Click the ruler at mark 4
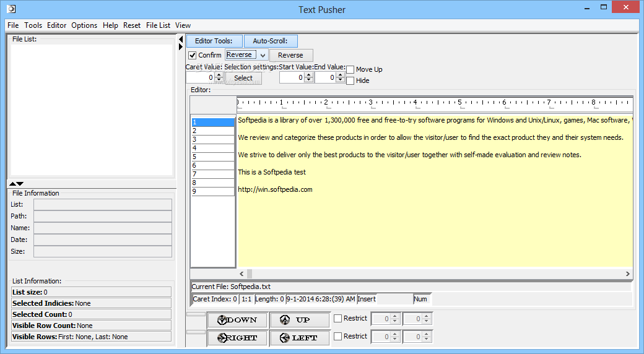The width and height of the screenshot is (644, 354). pyautogui.click(x=415, y=102)
